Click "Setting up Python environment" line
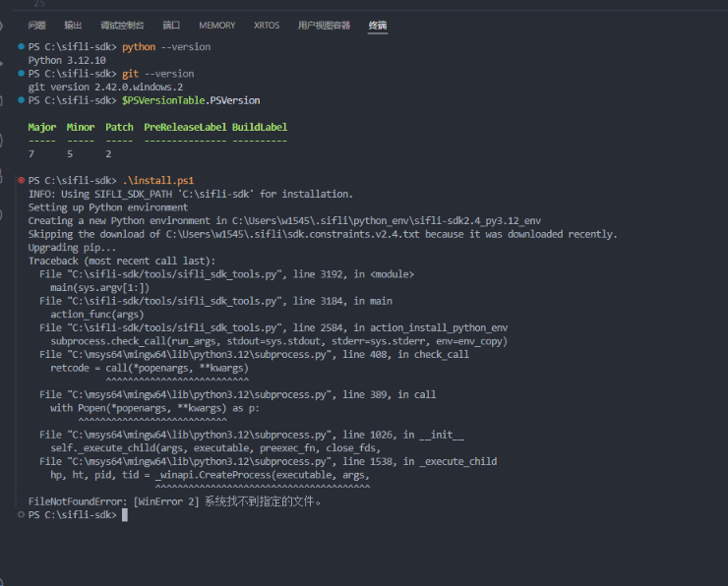Image resolution: width=728 pixels, height=586 pixels. (108, 207)
